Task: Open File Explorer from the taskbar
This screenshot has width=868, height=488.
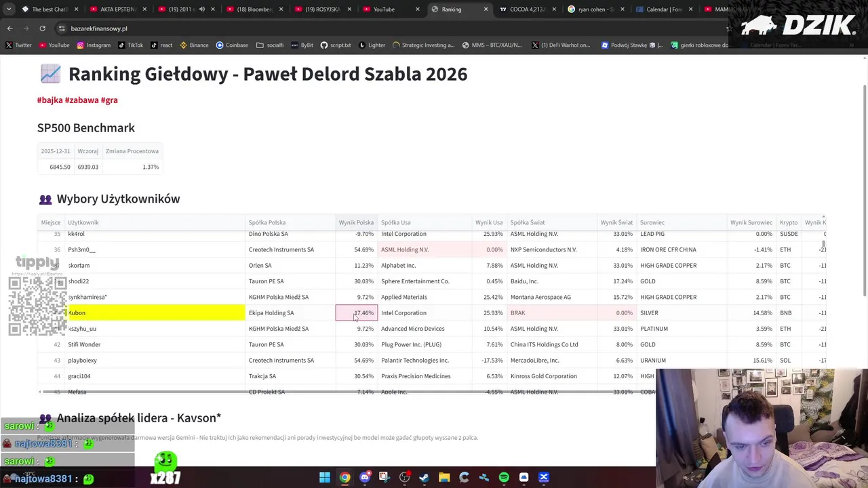Action: click(x=444, y=477)
